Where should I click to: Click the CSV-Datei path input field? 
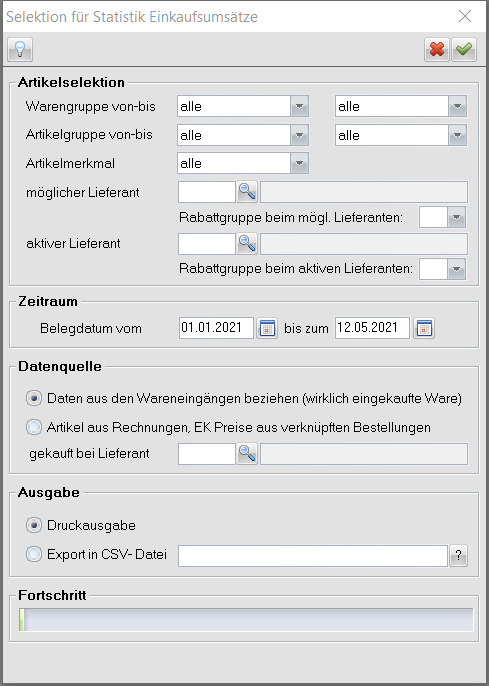[313, 556]
